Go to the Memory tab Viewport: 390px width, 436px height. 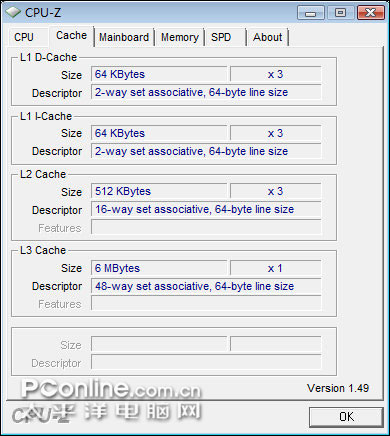click(180, 37)
